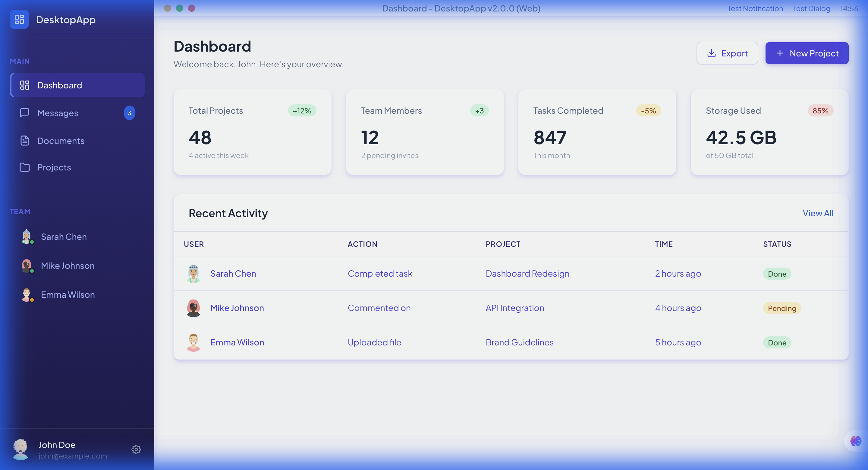Image resolution: width=868 pixels, height=470 pixels.
Task: Click the settings gear next to John Doe
Action: tap(136, 449)
